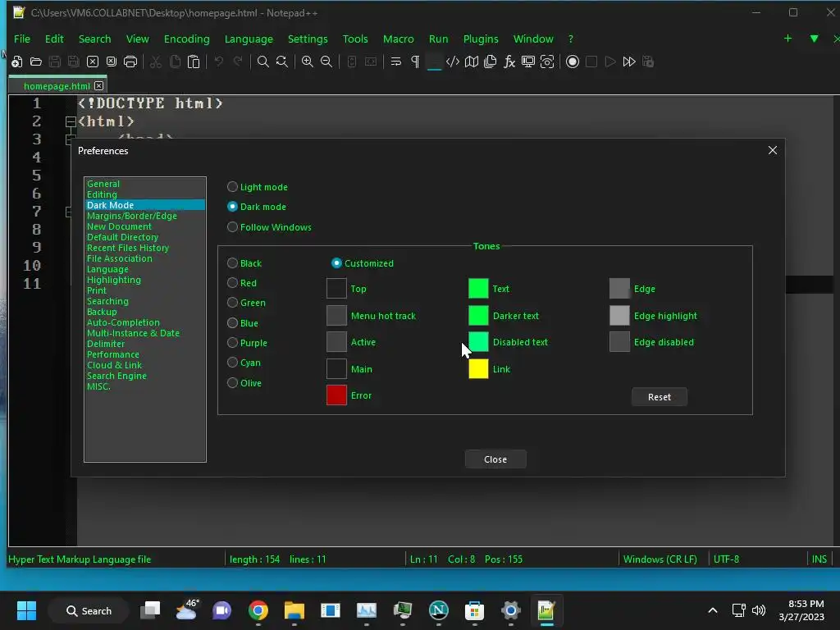
Task: Click the Reset button in Tones
Action: [x=659, y=397]
